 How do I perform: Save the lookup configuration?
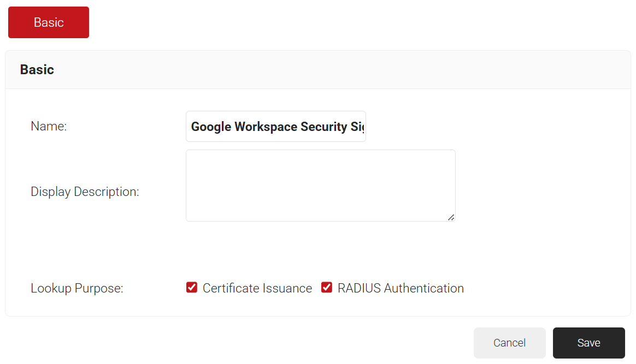tap(588, 343)
